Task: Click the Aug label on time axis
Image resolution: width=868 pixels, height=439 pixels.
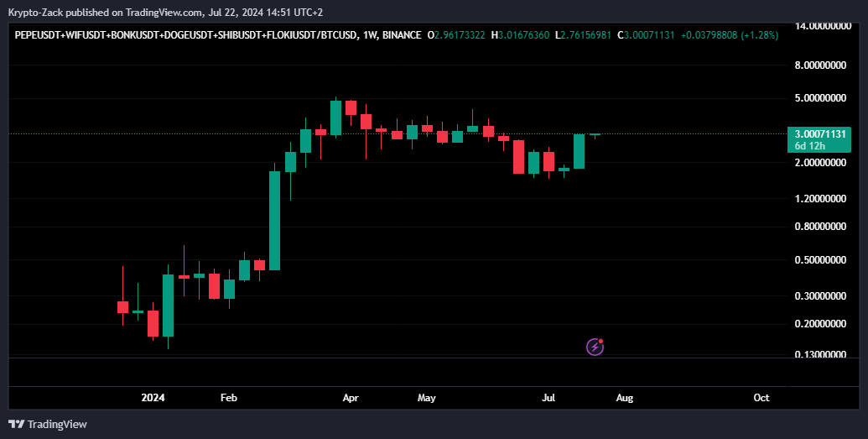Action: tap(625, 397)
